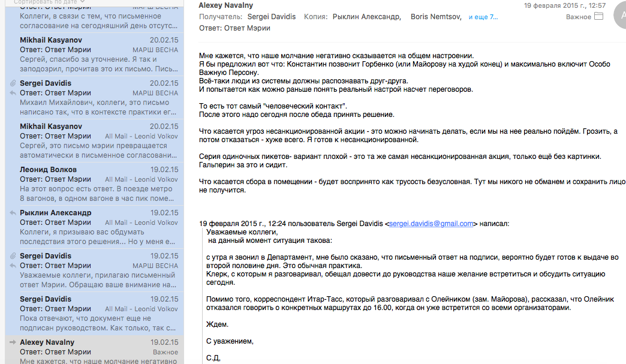Click the sender avatar circle in message header

(619, 15)
